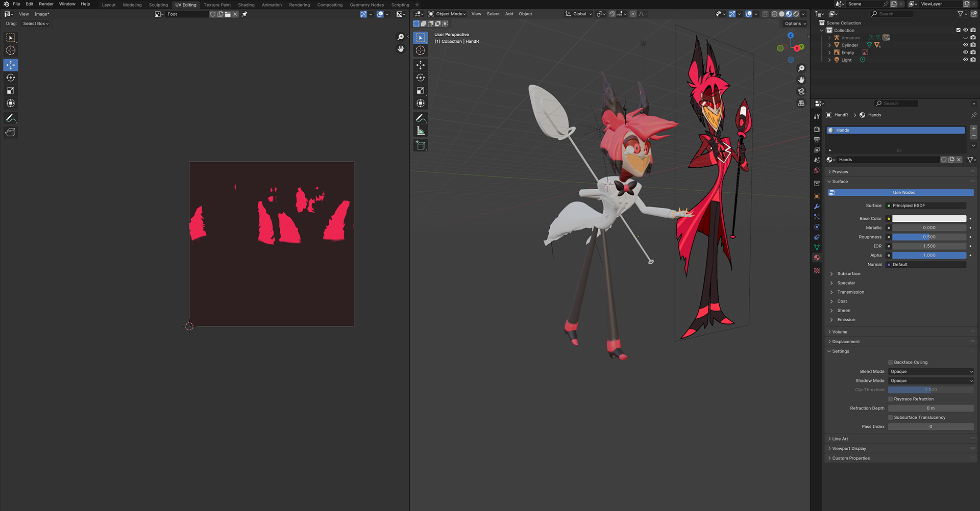Image resolution: width=980 pixels, height=511 pixels.
Task: Select the Cursor tool in 3D viewport
Action: pyautogui.click(x=421, y=50)
